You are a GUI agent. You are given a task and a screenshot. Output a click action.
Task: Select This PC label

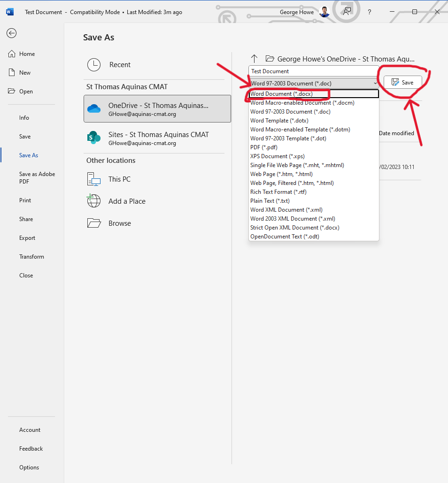pos(119,179)
